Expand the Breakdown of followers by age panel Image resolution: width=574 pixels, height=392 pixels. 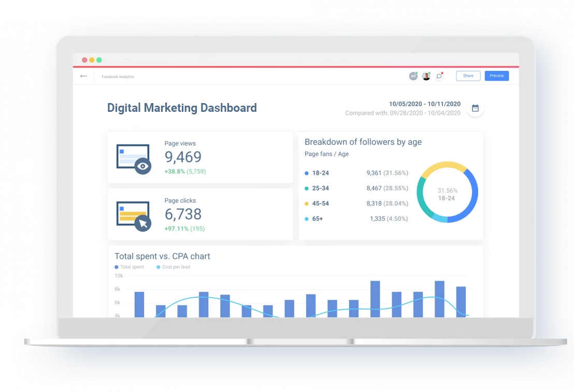(x=363, y=141)
